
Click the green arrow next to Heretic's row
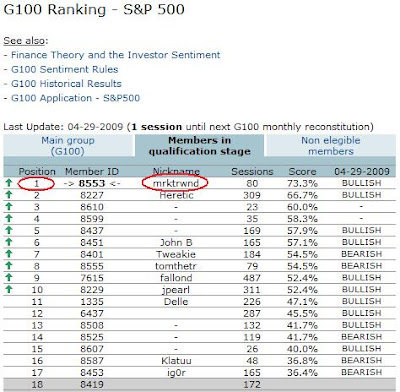(9, 195)
